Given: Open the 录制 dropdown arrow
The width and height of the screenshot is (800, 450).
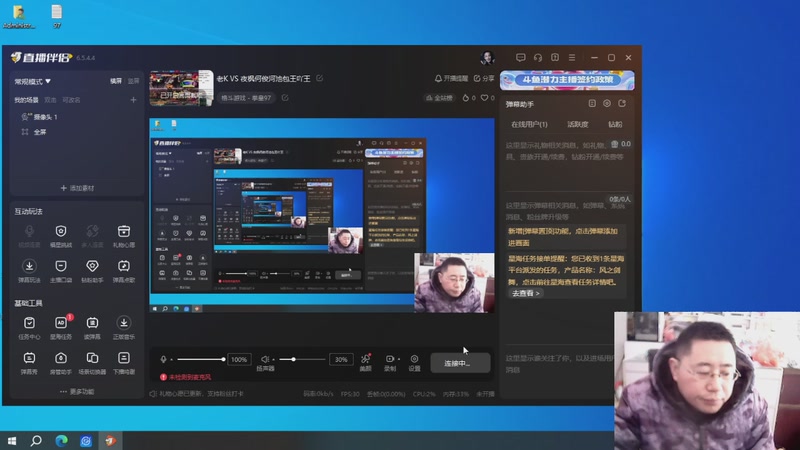Looking at the screenshot, I should [398, 359].
